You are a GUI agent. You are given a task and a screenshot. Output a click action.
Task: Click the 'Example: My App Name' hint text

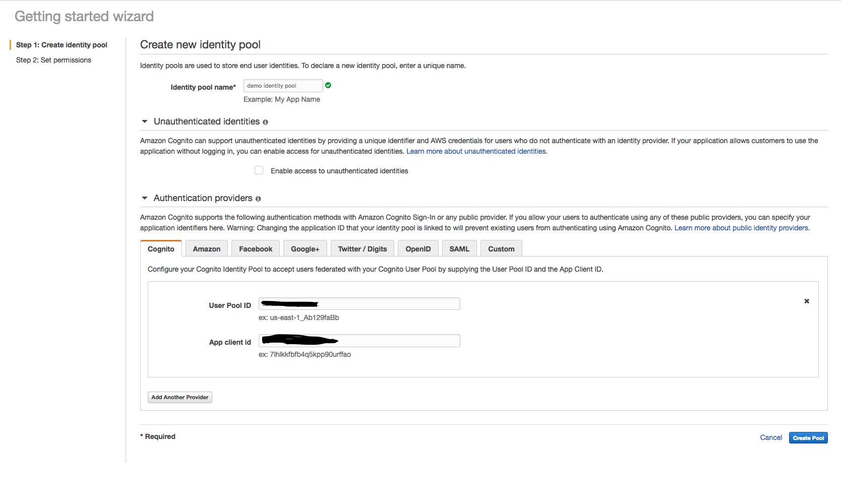[282, 99]
